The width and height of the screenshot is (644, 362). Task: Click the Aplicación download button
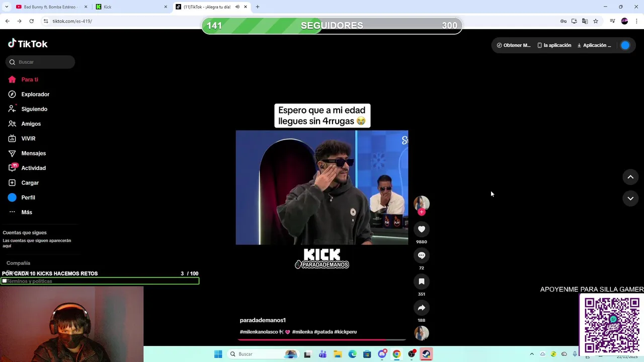pos(594,45)
